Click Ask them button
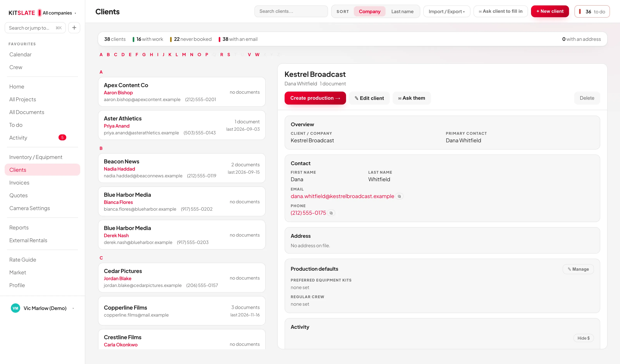The image size is (620, 364). tap(412, 98)
